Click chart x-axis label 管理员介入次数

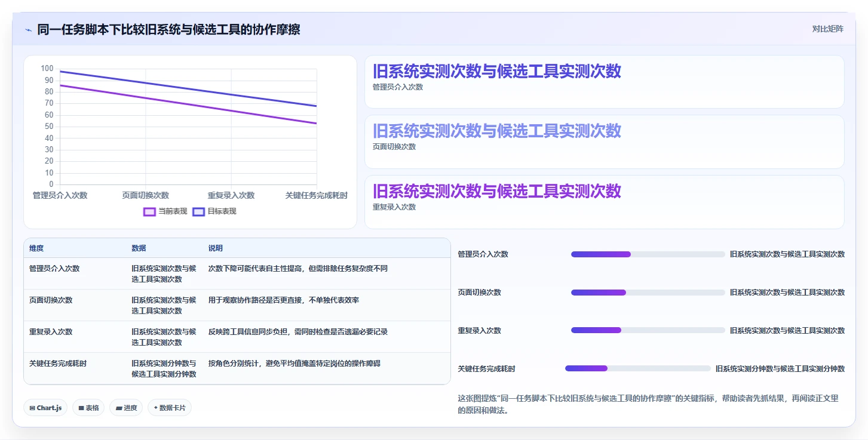(60, 195)
